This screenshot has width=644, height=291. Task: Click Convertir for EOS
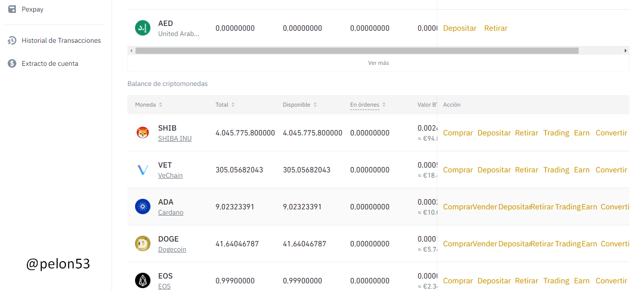pyautogui.click(x=611, y=281)
